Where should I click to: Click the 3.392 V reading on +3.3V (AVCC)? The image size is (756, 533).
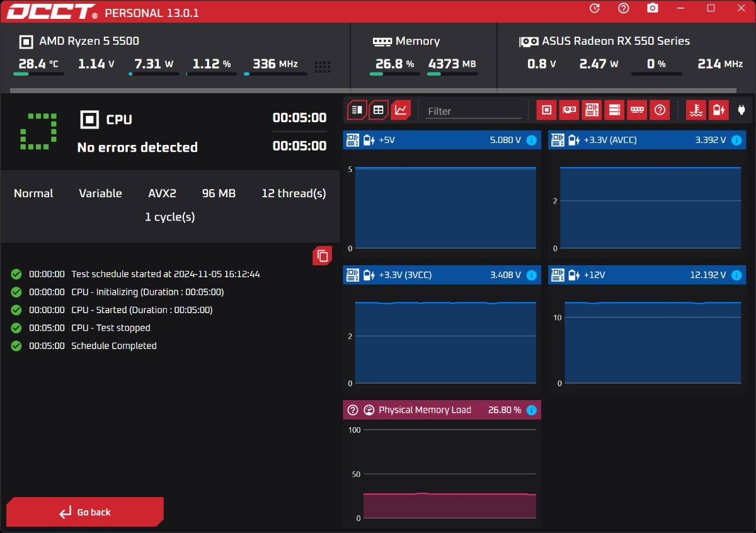(x=711, y=140)
